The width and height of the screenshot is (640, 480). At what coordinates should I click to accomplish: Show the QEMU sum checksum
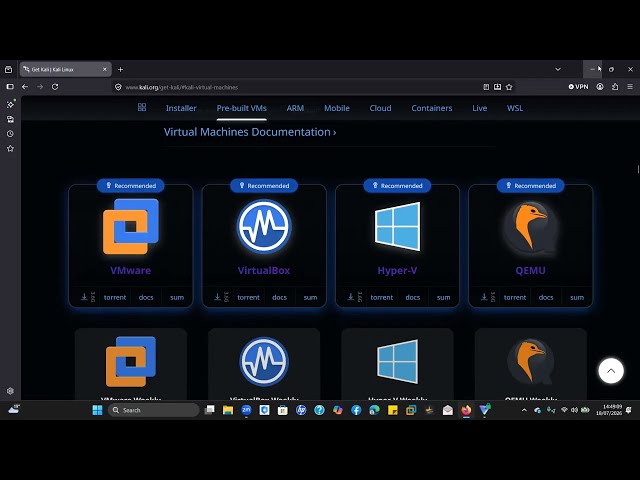[577, 297]
